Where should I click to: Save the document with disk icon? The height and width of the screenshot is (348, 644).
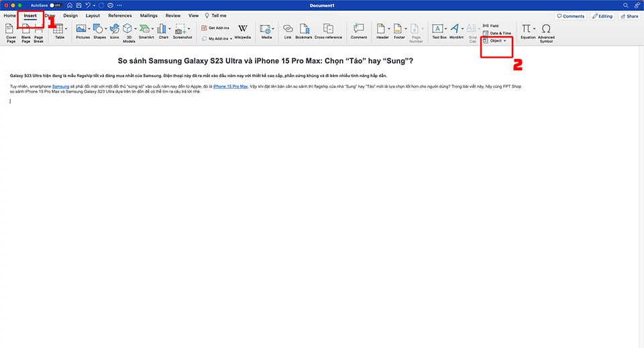79,5
